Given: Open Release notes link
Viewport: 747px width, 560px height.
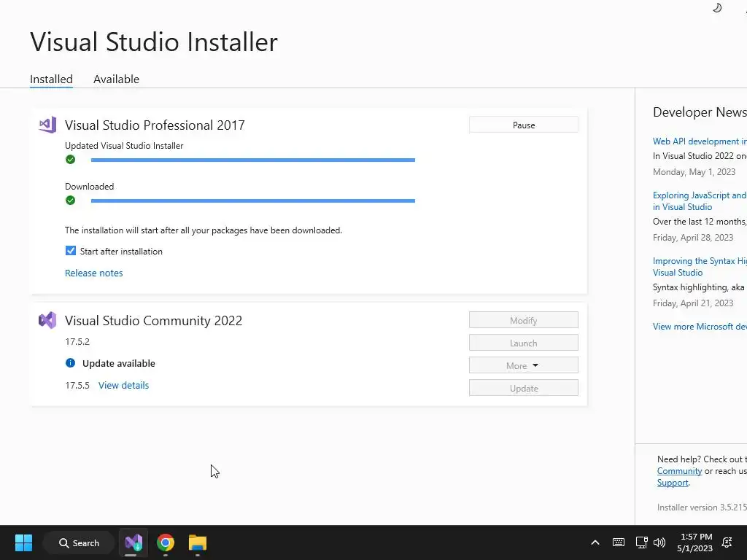Looking at the screenshot, I should click(94, 273).
